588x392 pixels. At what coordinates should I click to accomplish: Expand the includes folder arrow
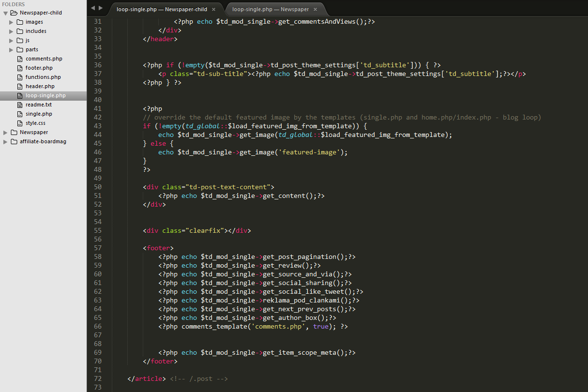tap(11, 31)
